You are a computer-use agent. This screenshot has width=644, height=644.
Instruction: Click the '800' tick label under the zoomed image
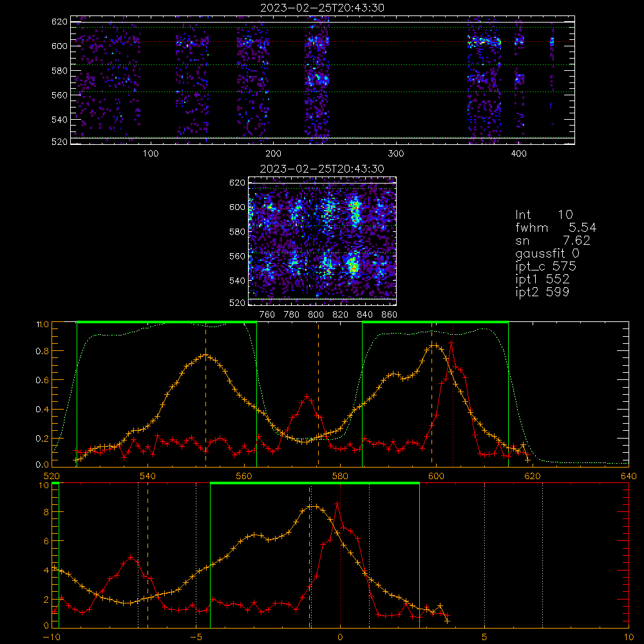316,315
